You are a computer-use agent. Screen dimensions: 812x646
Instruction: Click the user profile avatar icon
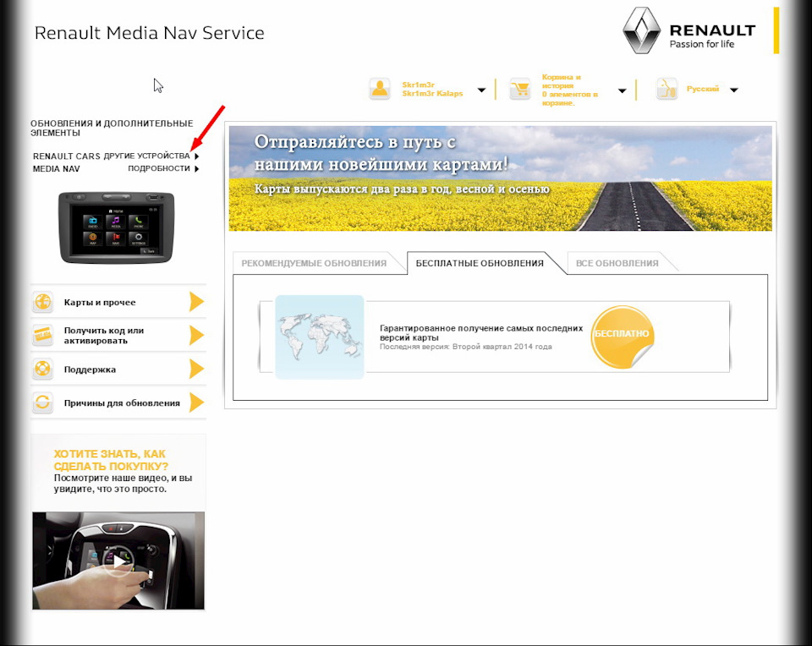pos(380,89)
